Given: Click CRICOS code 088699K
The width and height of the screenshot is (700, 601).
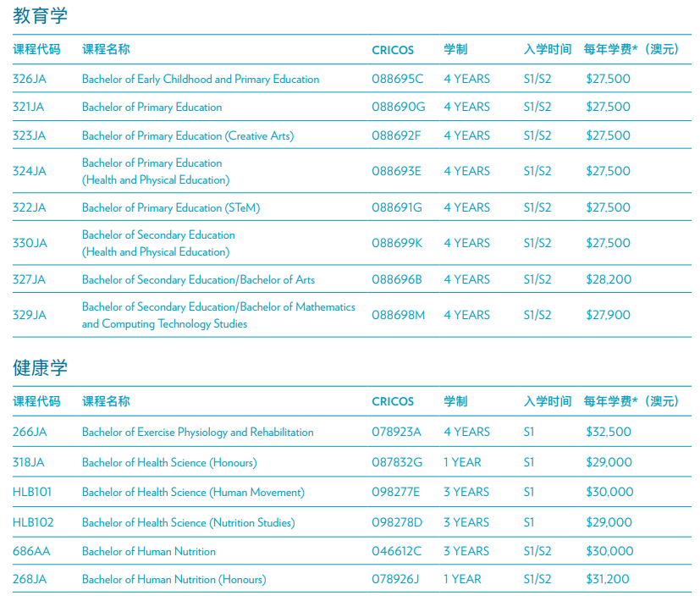Looking at the screenshot, I should (x=397, y=243).
